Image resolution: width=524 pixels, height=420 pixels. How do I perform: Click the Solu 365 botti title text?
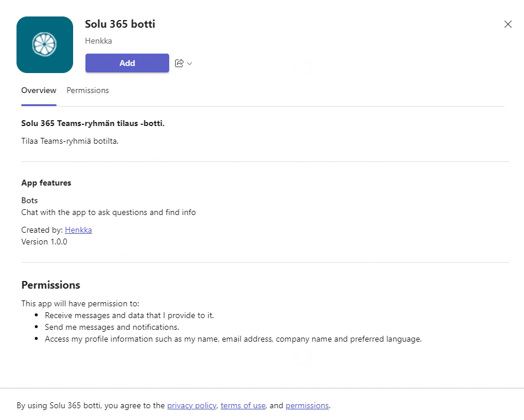click(120, 24)
